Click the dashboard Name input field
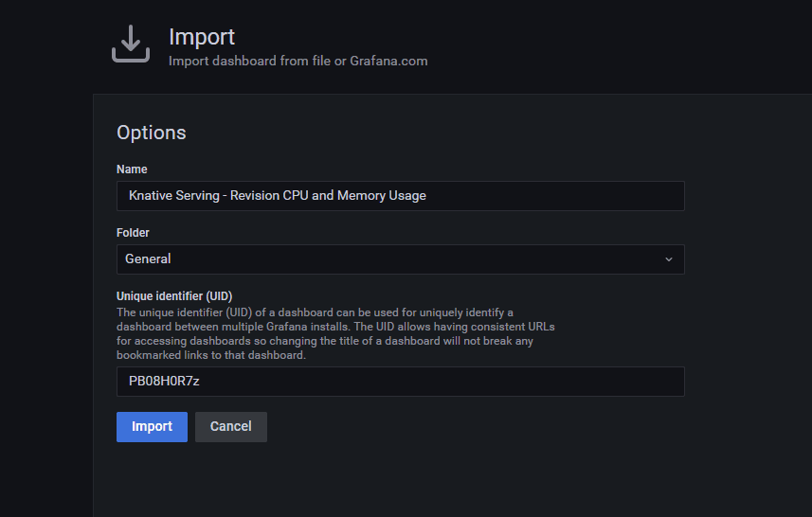Image resolution: width=812 pixels, height=517 pixels. (x=400, y=196)
